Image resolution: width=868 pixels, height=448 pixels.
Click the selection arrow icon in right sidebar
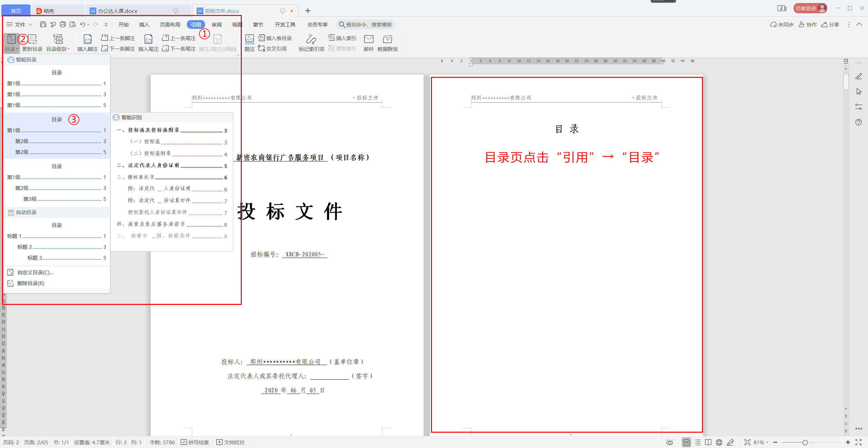pyautogui.click(x=858, y=92)
